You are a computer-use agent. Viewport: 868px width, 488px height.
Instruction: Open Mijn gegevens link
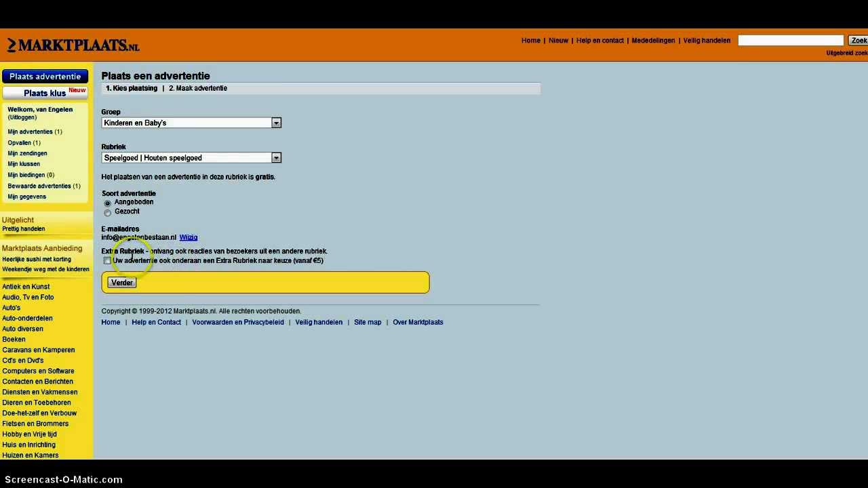(x=27, y=197)
